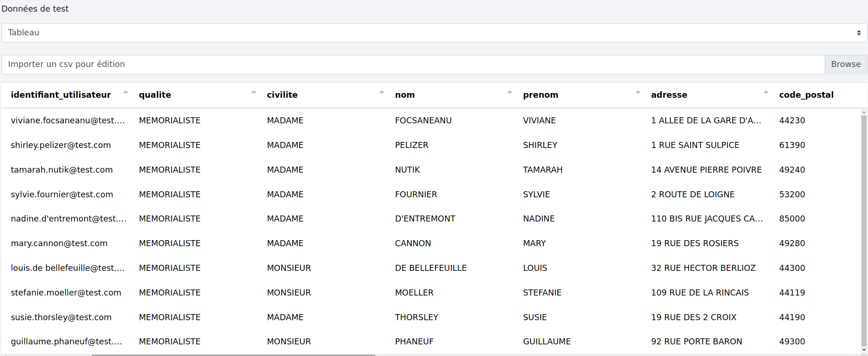Sort by prenom using its arrow

tap(637, 92)
